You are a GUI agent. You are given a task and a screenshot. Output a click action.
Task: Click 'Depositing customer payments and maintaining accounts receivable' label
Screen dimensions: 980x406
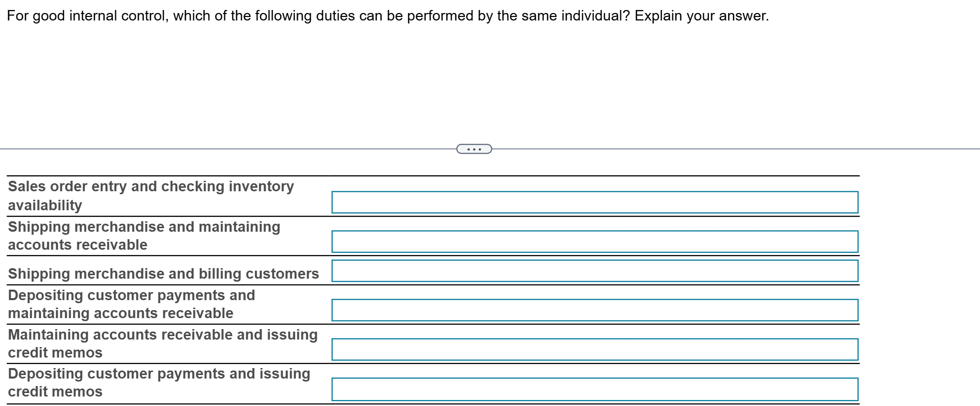131,304
